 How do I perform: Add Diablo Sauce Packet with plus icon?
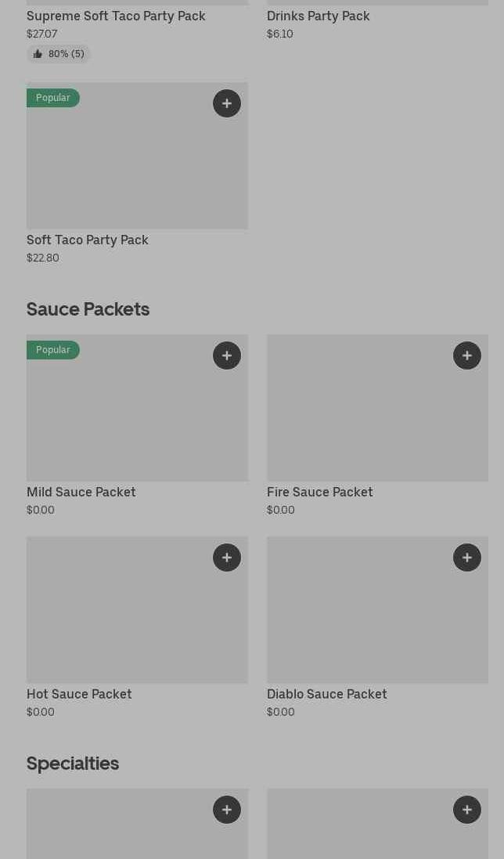(x=467, y=558)
